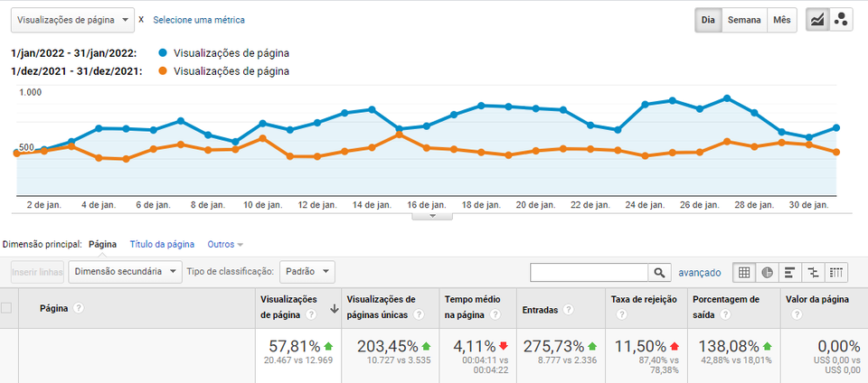Screen dimensions: 868x383
Task: Set chart granularity to Dia
Action: [x=708, y=20]
